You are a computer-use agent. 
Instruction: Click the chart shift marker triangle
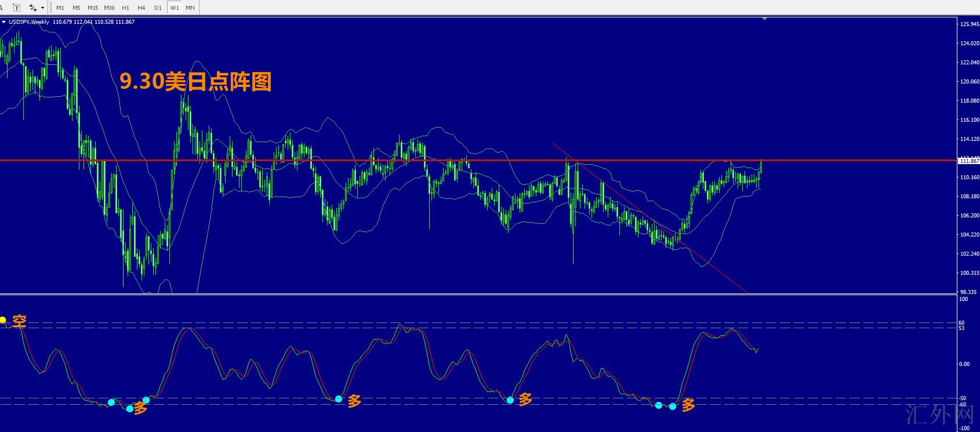pyautogui.click(x=765, y=19)
